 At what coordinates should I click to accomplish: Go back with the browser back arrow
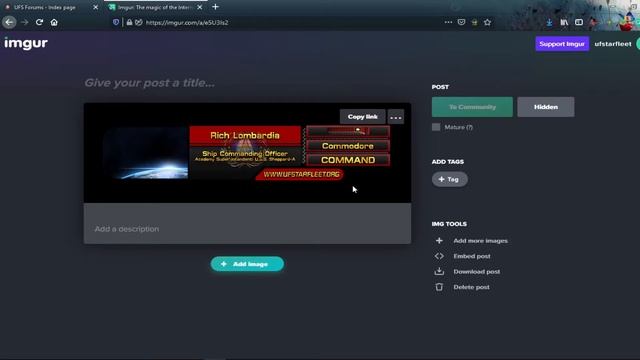tap(9, 22)
